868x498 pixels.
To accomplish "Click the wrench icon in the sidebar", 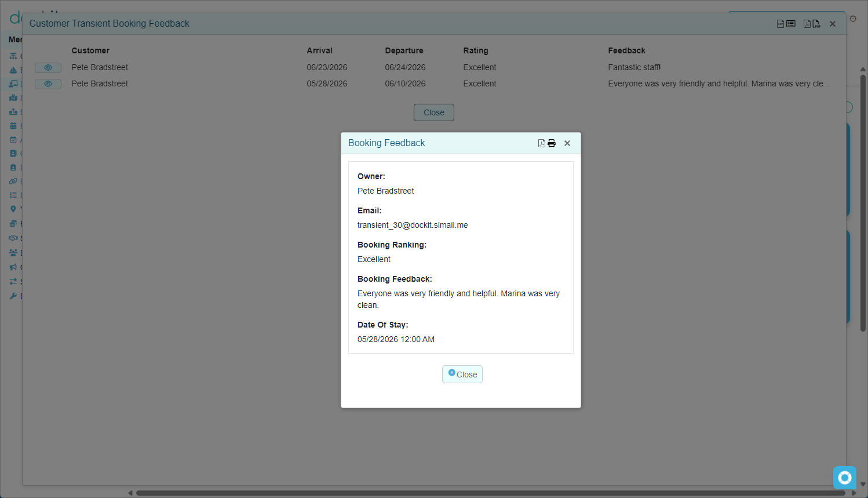I will 13,296.
